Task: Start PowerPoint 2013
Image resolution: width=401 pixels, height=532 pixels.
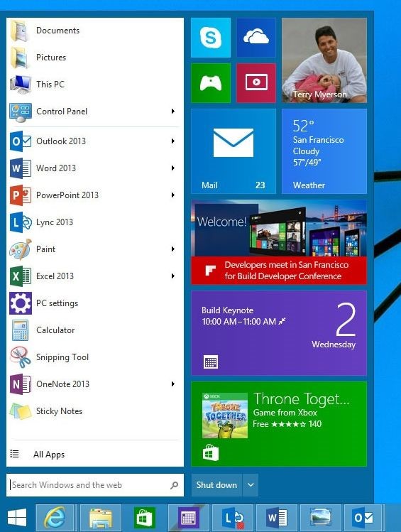Action: coord(94,195)
